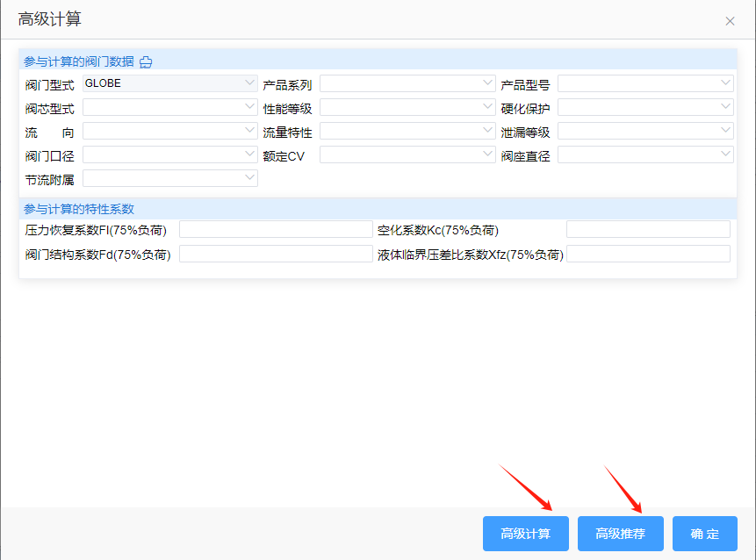Click the 阀门结构系数Fd input field

[276, 254]
